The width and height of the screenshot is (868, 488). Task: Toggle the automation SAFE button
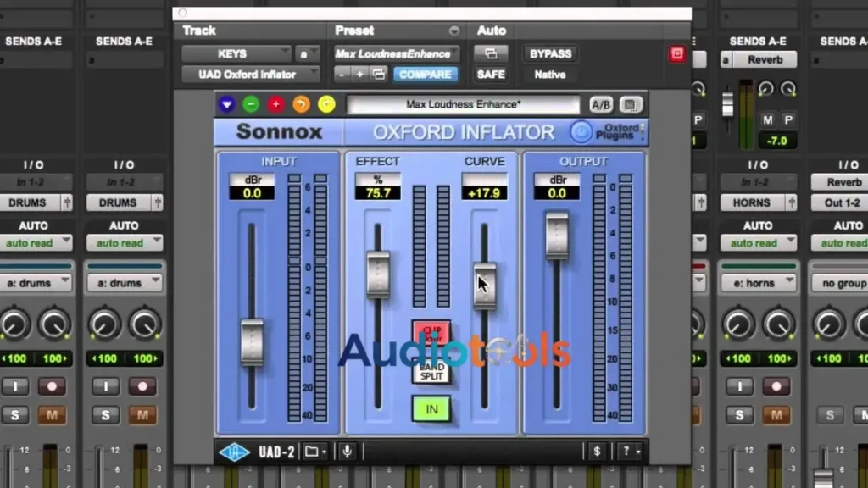click(491, 75)
